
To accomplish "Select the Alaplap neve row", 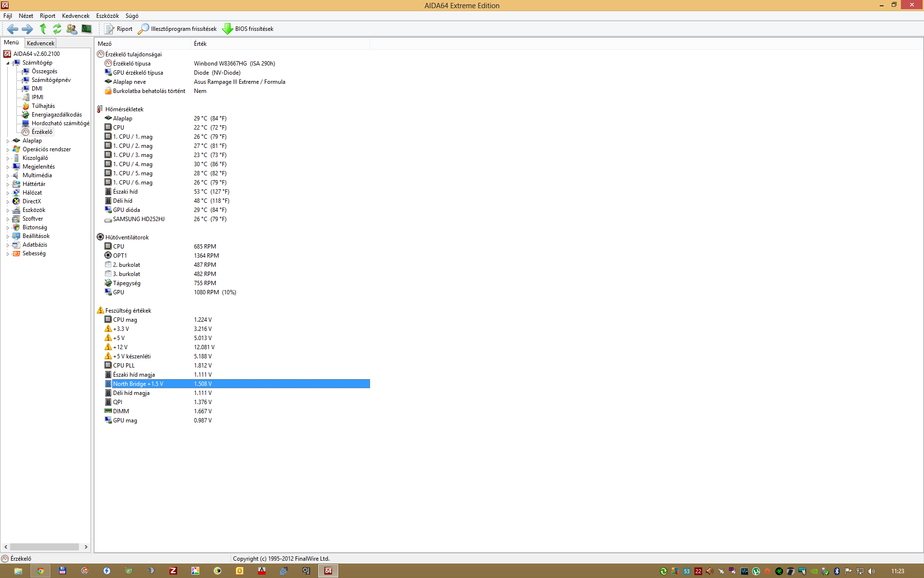I will click(233, 82).
